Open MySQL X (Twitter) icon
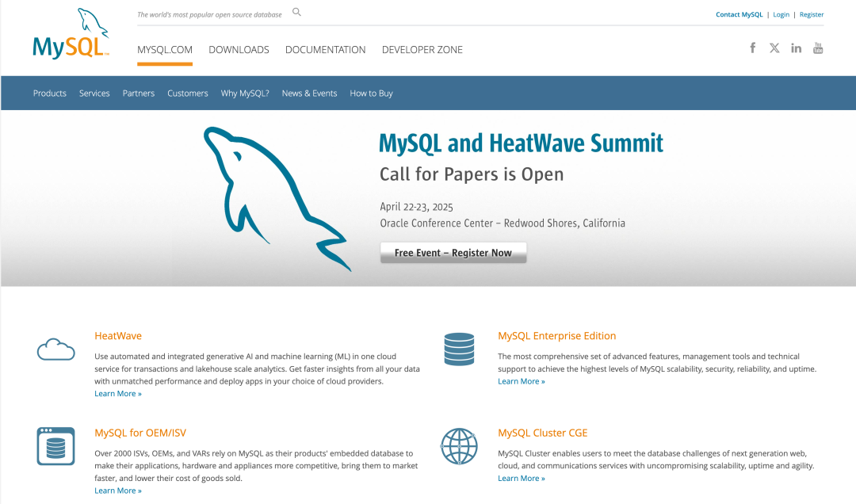This screenshot has height=504, width=856. [x=774, y=48]
